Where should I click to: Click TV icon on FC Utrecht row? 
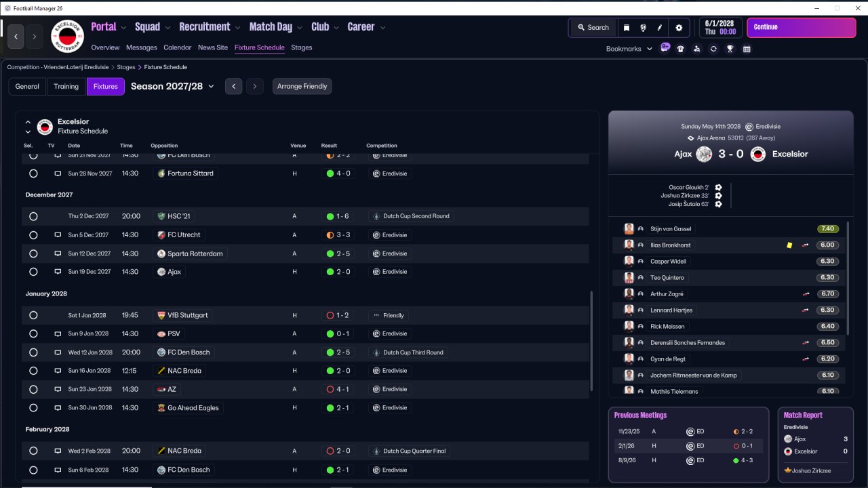[58, 235]
